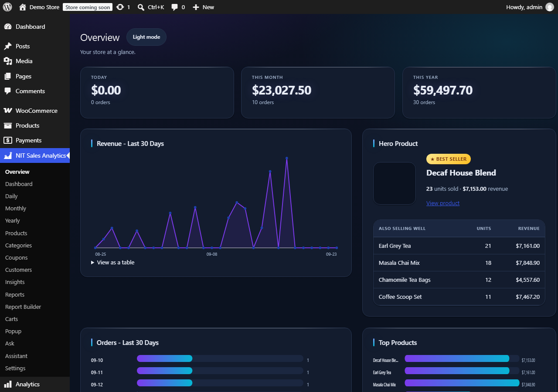Click the WooCommerce logo icon

[x=8, y=111]
